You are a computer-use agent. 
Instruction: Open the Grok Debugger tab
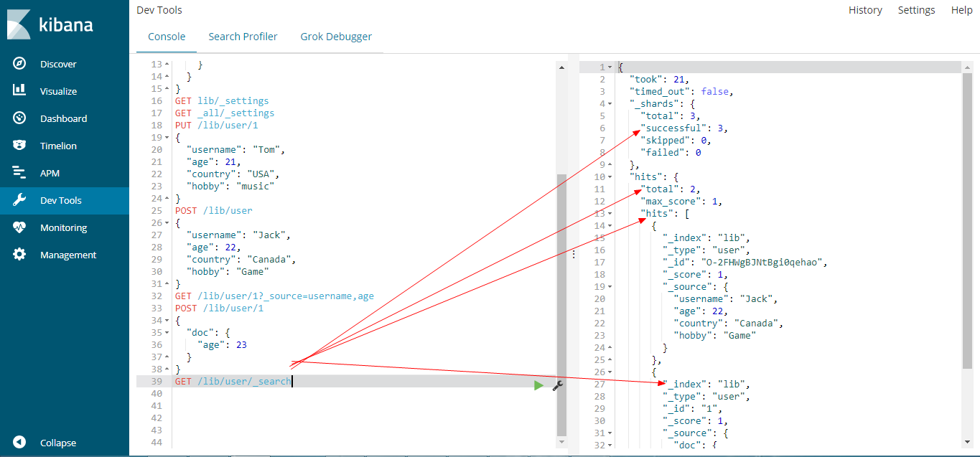click(336, 37)
